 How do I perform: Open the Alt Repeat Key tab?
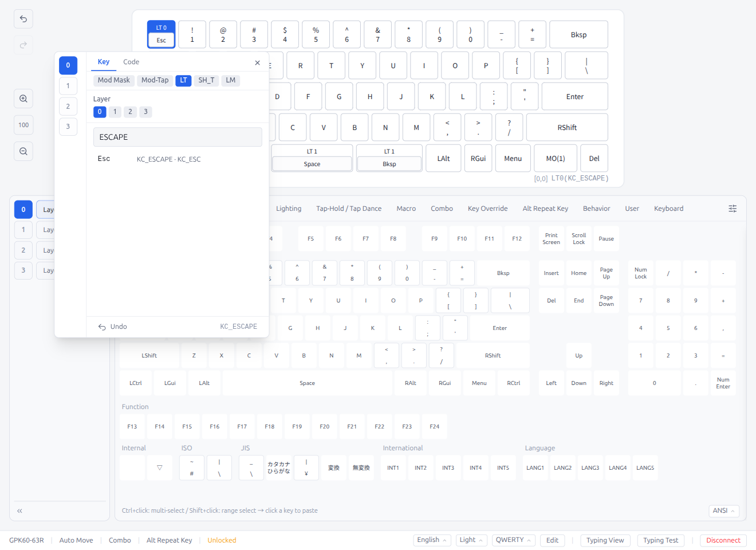545,209
